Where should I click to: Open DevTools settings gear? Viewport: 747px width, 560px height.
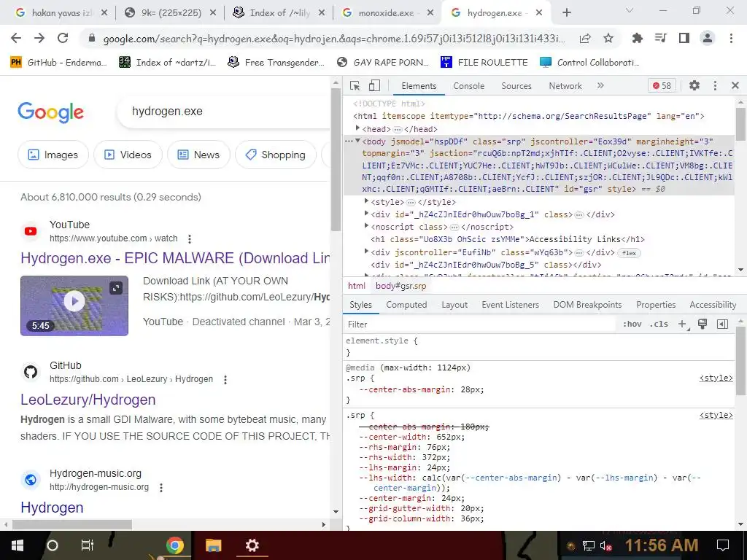694,86
